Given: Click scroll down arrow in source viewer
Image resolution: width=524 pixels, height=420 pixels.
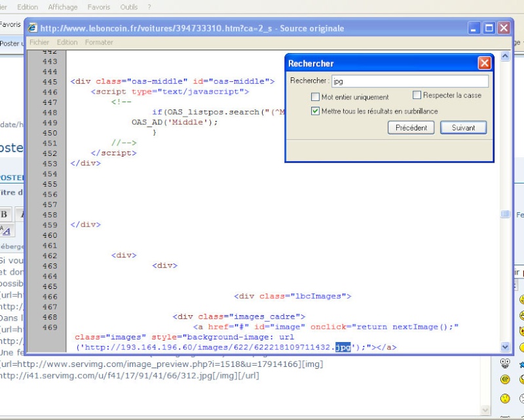Looking at the screenshot, I should coord(505,347).
